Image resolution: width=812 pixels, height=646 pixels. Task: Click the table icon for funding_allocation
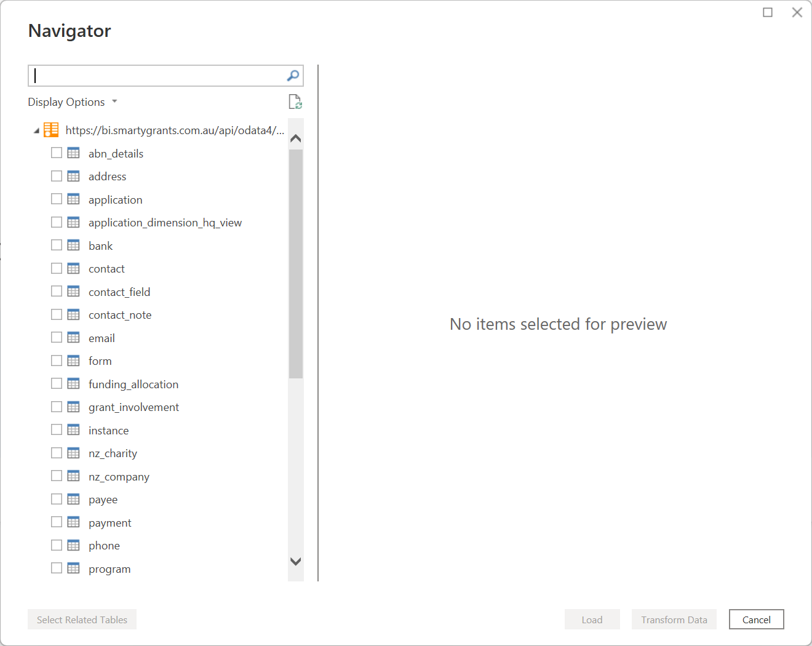(x=73, y=384)
